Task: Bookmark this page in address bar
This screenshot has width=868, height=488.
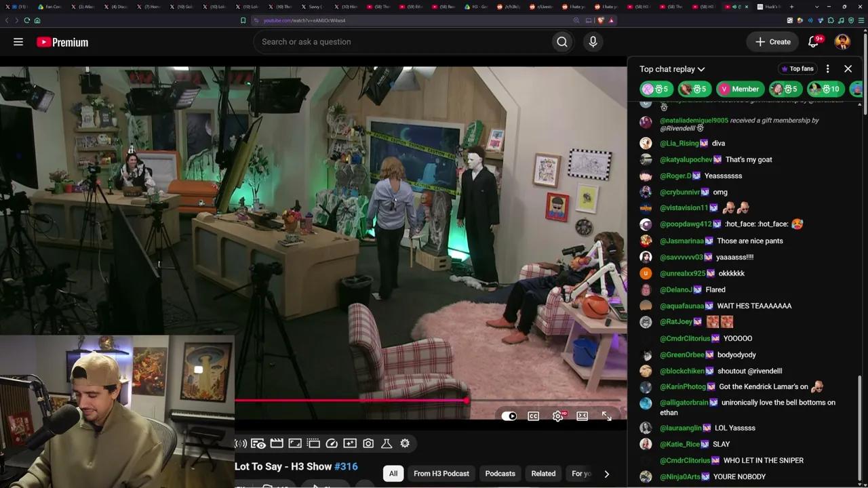Action: click(243, 20)
